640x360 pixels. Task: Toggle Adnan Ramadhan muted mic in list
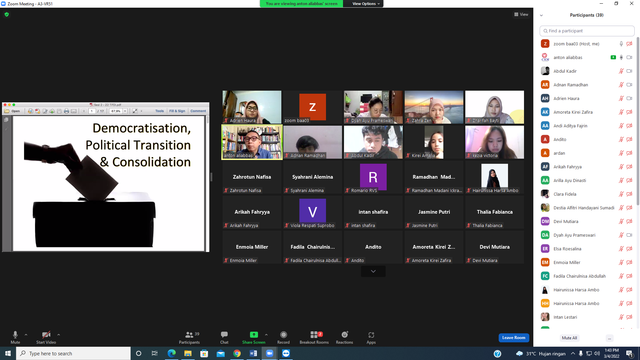621,85
